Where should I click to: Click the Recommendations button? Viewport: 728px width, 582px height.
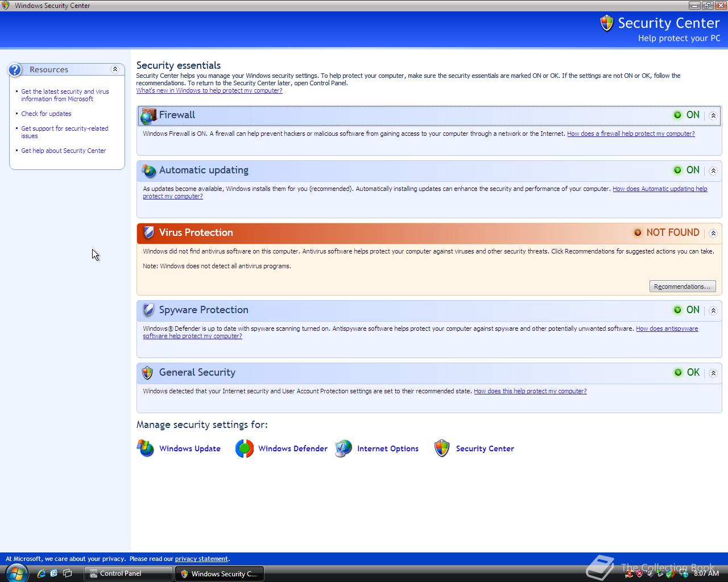click(x=682, y=286)
